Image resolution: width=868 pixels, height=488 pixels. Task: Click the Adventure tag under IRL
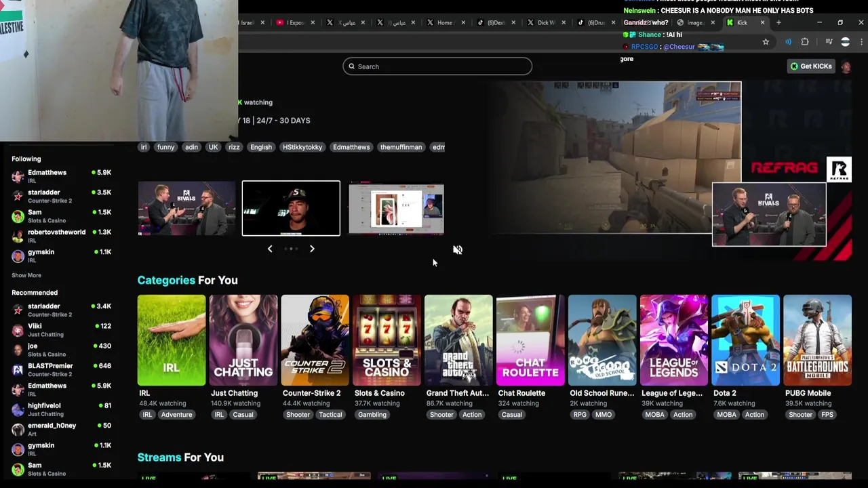(x=176, y=415)
